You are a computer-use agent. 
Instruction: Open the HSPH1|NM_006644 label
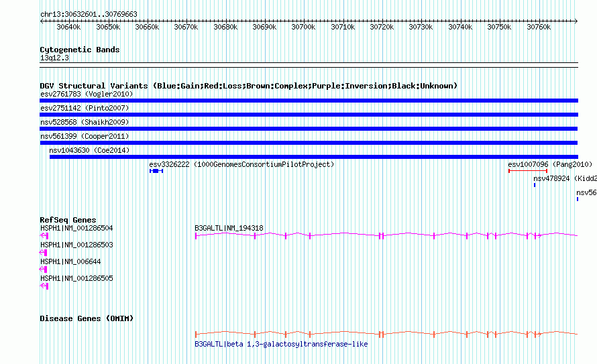point(70,261)
